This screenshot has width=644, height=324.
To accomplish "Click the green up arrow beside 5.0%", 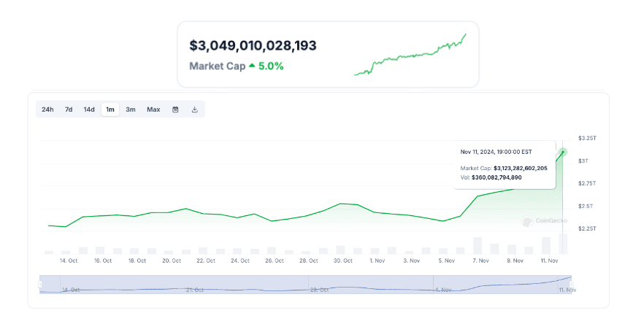I will pyautogui.click(x=252, y=66).
